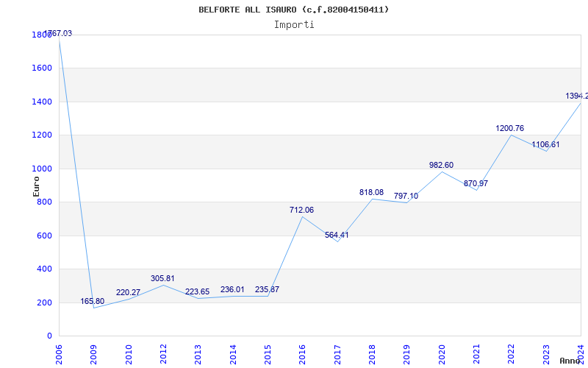Click the y-axis value 1400
Image resolution: width=588 pixels, height=368 pixels.
pos(42,102)
